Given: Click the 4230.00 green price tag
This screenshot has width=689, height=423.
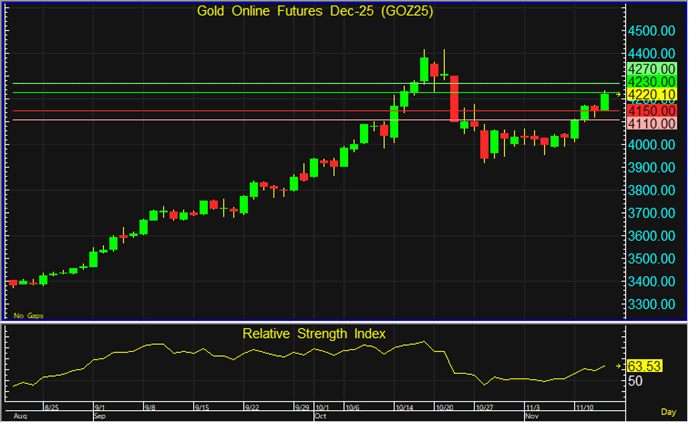Looking at the screenshot, I should 652,81.
